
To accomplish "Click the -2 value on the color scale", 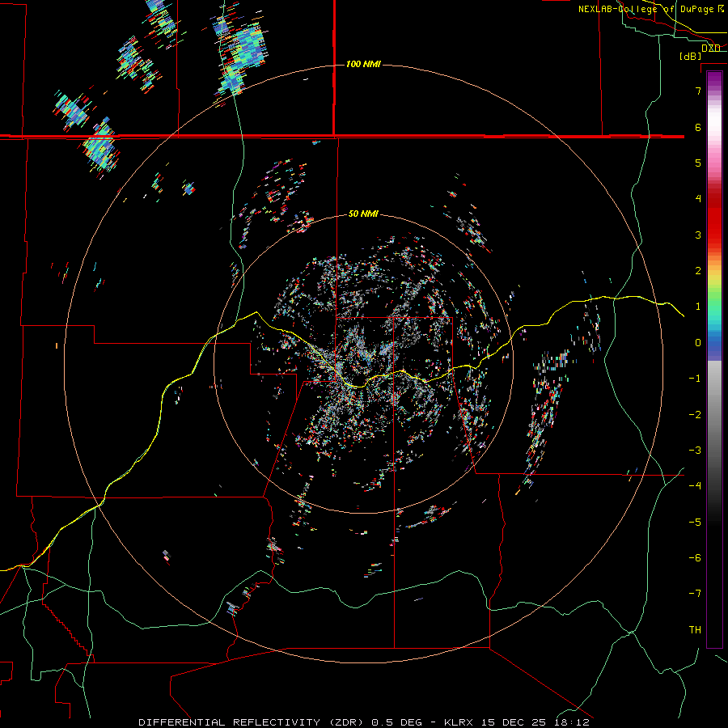I will 695,414.
